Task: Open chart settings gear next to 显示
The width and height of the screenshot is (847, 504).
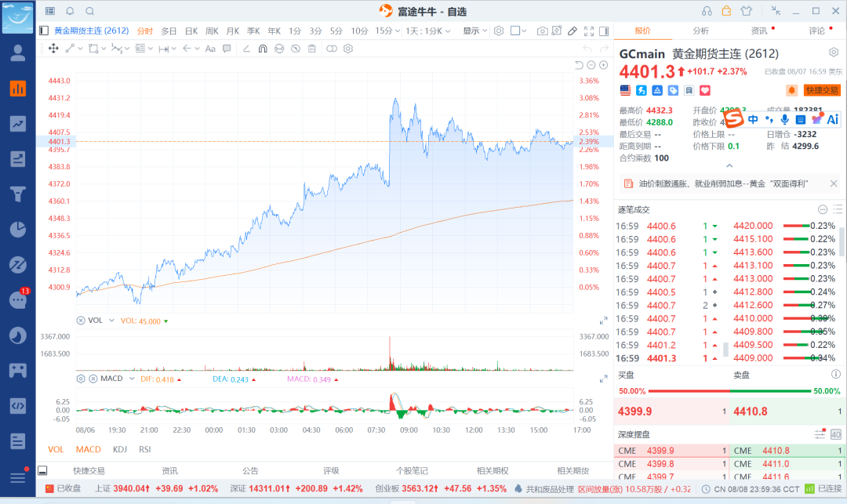Action: pyautogui.click(x=499, y=31)
